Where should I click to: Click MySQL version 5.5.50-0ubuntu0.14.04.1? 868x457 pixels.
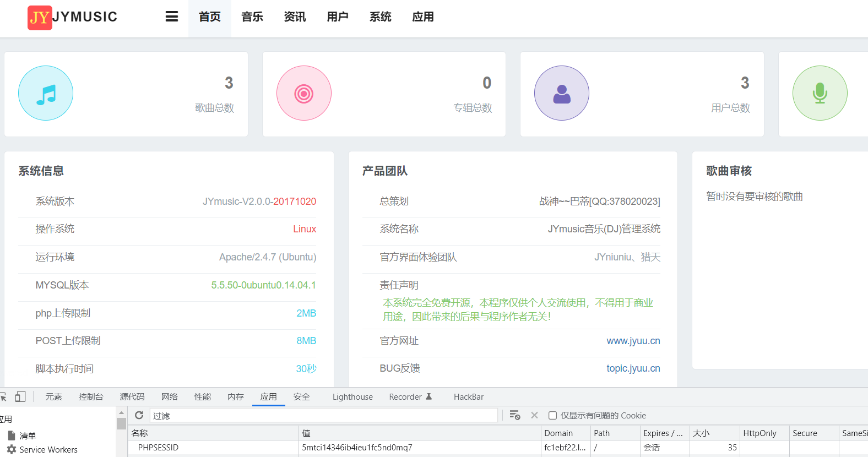point(264,285)
